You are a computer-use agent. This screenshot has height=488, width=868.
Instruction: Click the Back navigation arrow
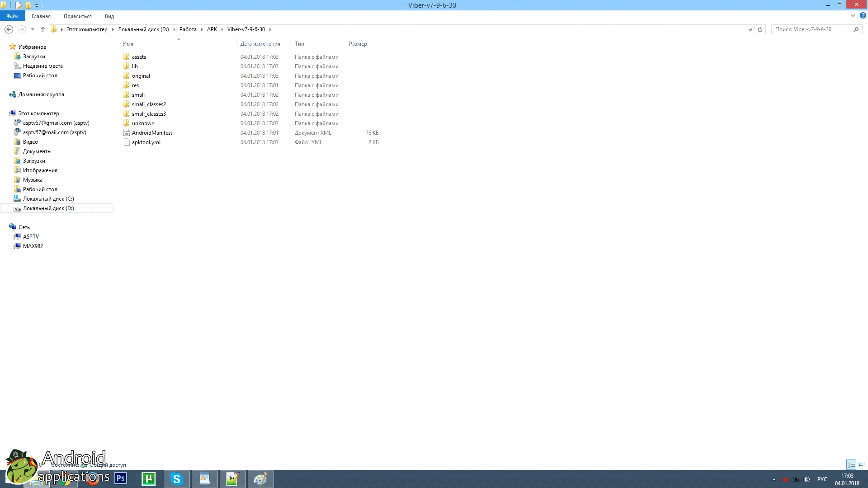[9, 29]
